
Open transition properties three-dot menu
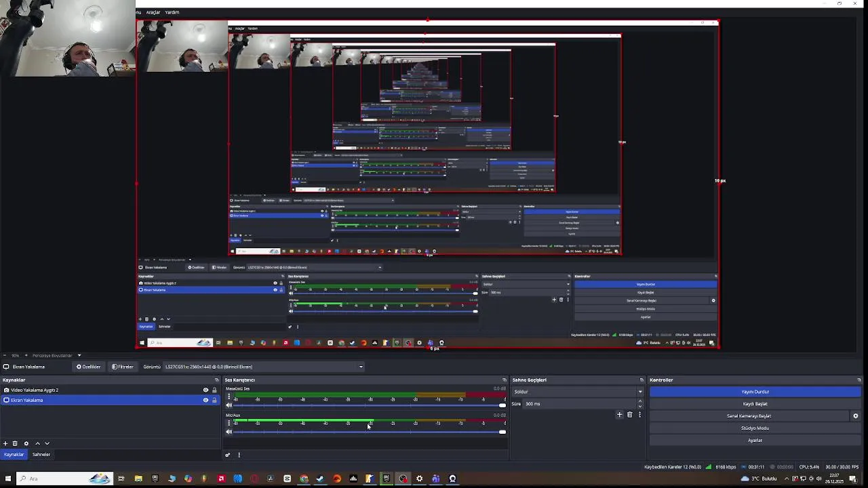tap(639, 415)
